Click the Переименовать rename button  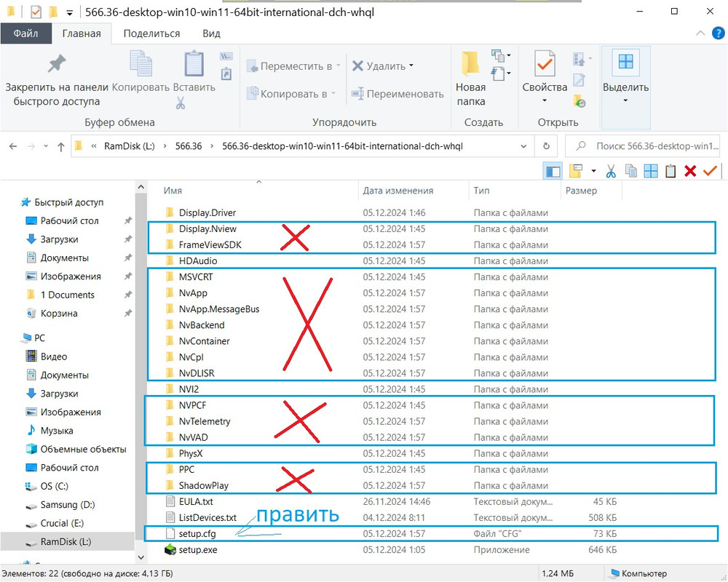click(397, 94)
